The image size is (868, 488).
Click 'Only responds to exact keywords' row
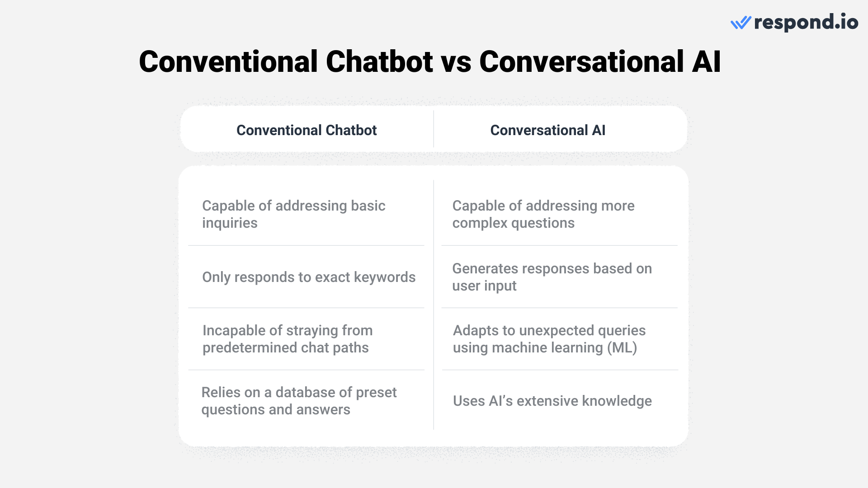(306, 277)
